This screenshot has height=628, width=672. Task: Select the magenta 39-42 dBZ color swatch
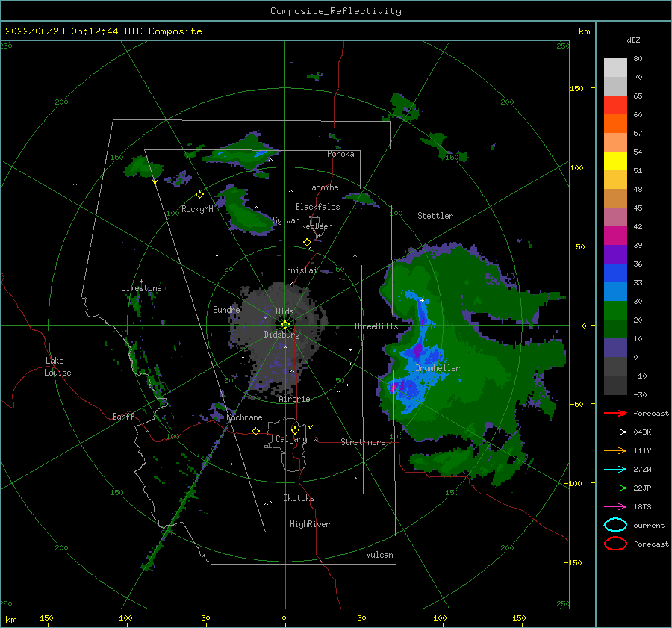click(615, 236)
